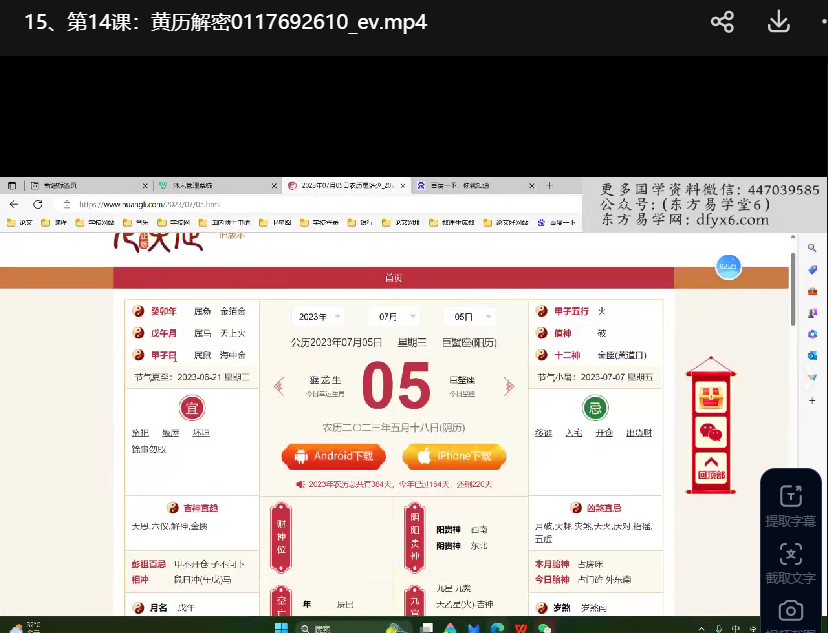Click the browser refresh button
828x633 pixels.
coord(58,204)
